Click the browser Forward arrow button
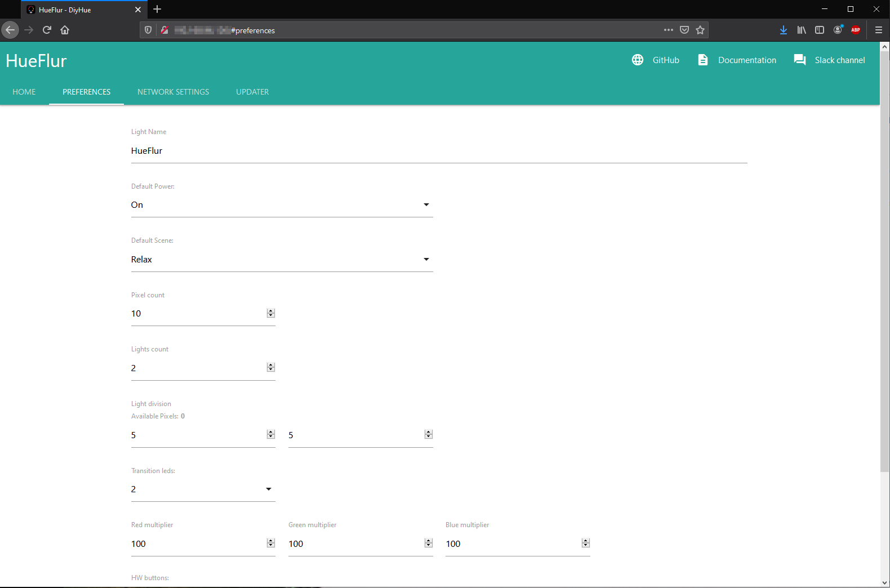Viewport: 890px width, 588px height. 29,30
